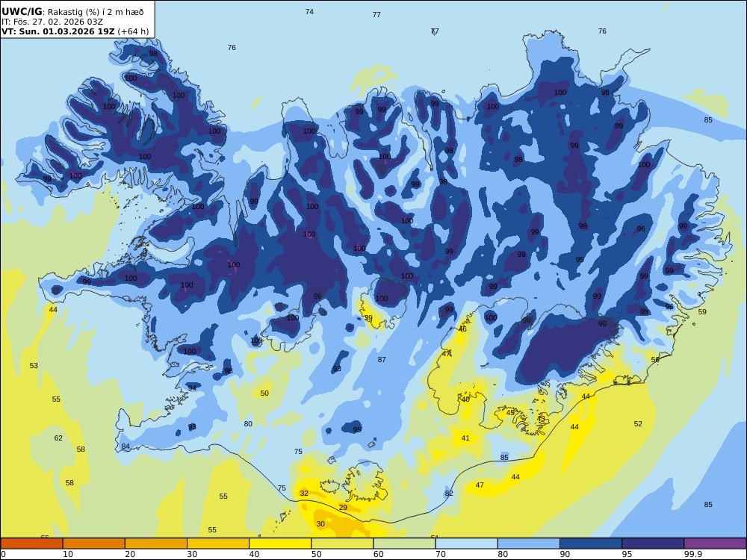Pick the 80–90 medium blue legend swatch
The width and height of the screenshot is (747, 560).
point(529,544)
